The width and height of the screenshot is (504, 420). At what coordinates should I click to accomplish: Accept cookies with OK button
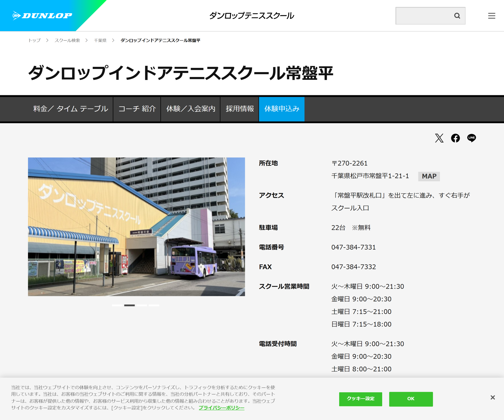(x=411, y=399)
